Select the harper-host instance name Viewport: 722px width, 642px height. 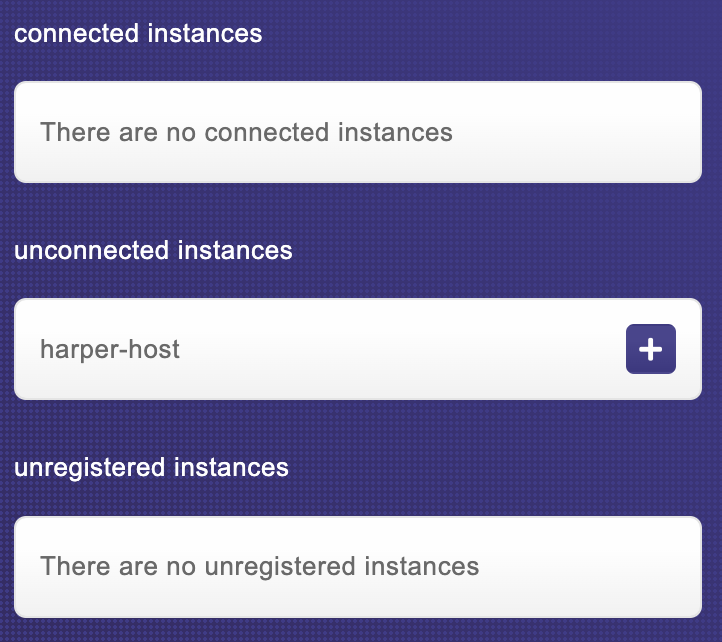[x=110, y=349]
